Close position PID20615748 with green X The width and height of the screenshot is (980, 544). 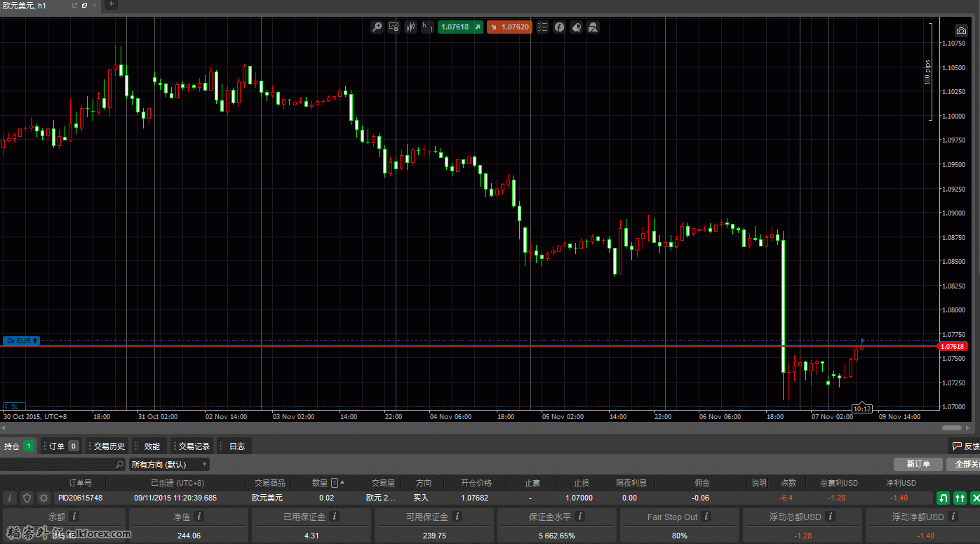(975, 498)
